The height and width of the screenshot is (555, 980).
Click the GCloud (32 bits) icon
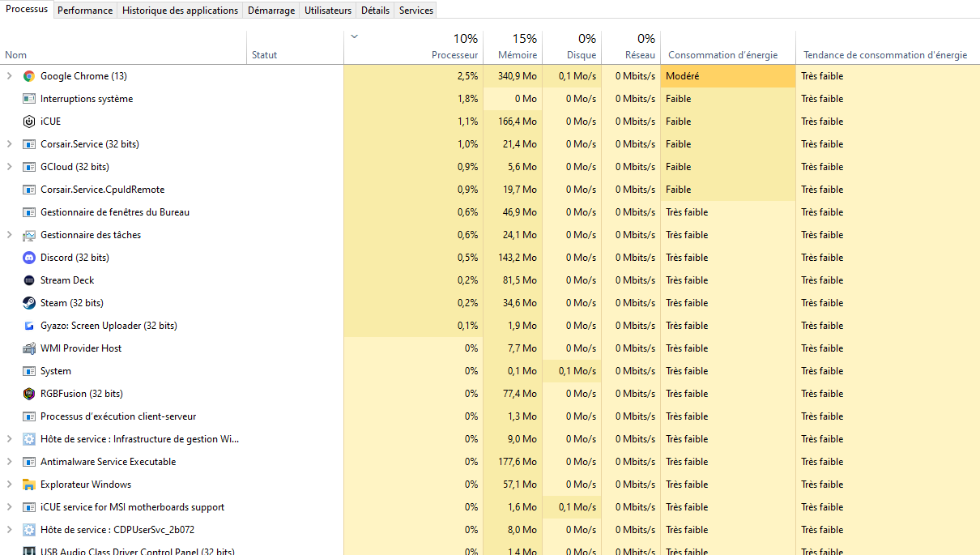pyautogui.click(x=29, y=167)
